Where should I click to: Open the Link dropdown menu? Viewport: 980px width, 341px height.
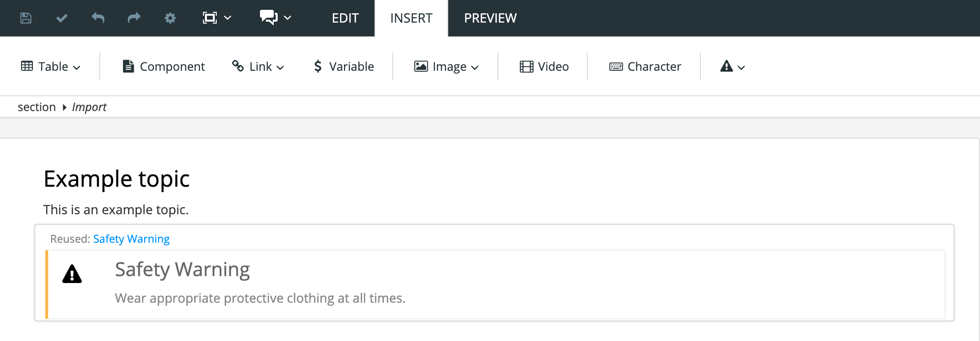(258, 66)
